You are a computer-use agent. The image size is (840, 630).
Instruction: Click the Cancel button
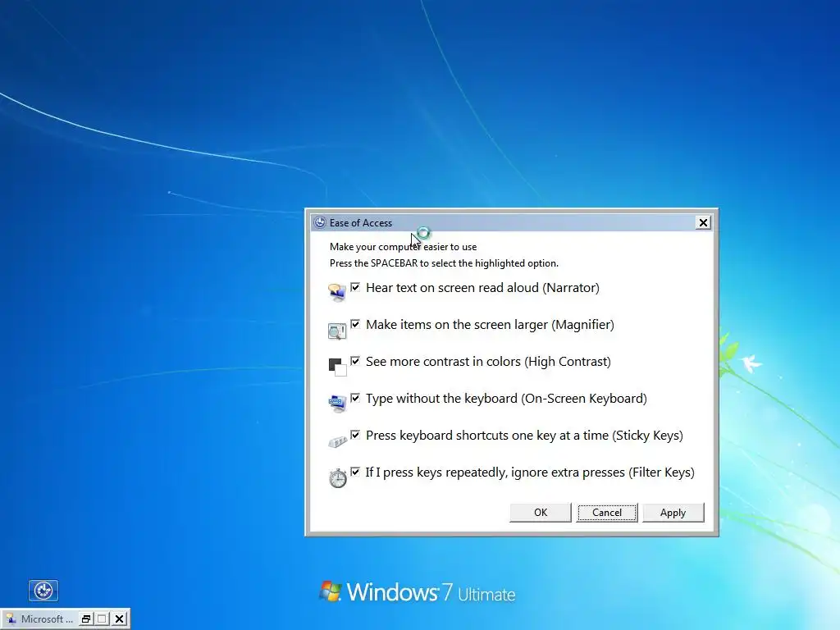coord(607,513)
